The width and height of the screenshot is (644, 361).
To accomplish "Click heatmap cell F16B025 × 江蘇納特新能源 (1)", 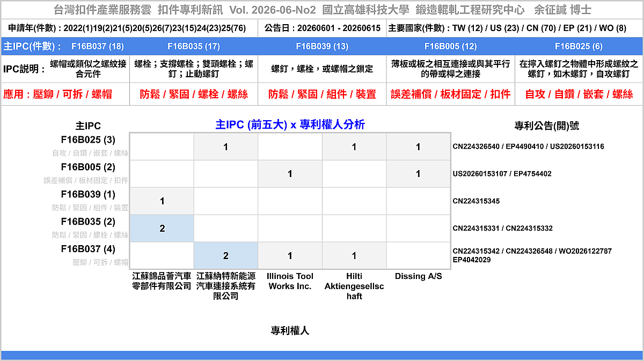I will pyautogui.click(x=226, y=147).
